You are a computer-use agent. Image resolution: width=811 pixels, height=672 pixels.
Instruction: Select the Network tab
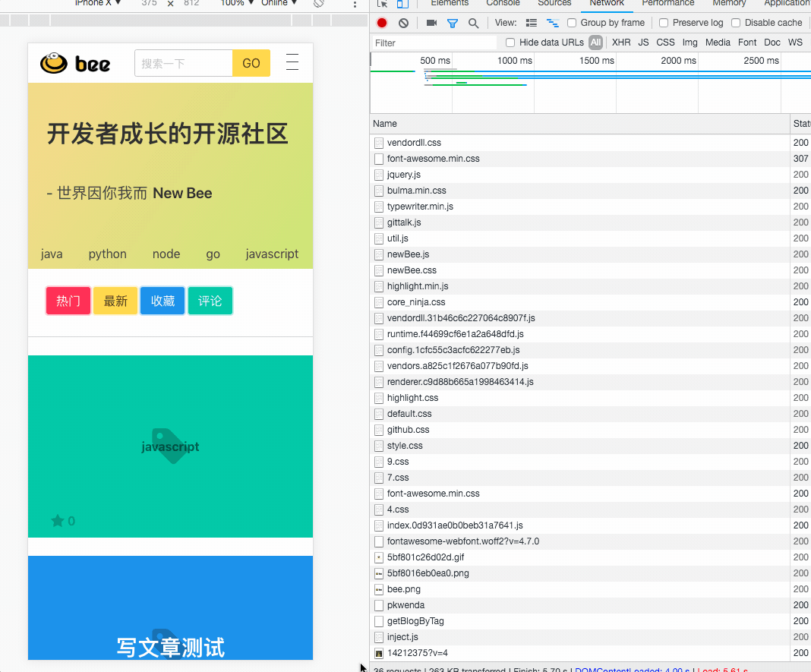(x=607, y=3)
